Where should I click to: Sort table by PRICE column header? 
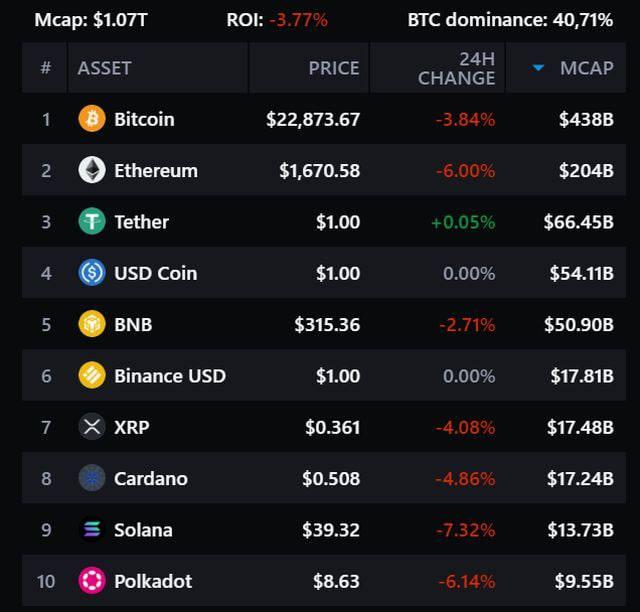pyautogui.click(x=333, y=68)
